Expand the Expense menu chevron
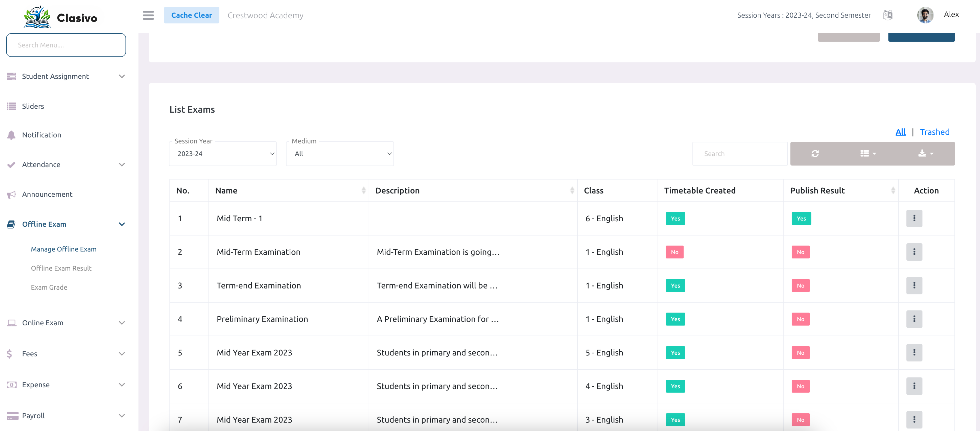980x431 pixels. [122, 385]
